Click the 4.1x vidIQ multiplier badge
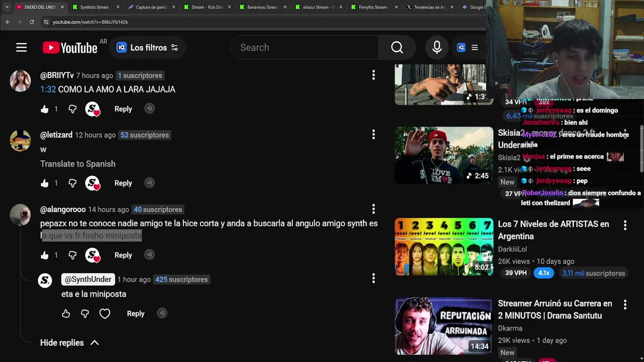 544,273
